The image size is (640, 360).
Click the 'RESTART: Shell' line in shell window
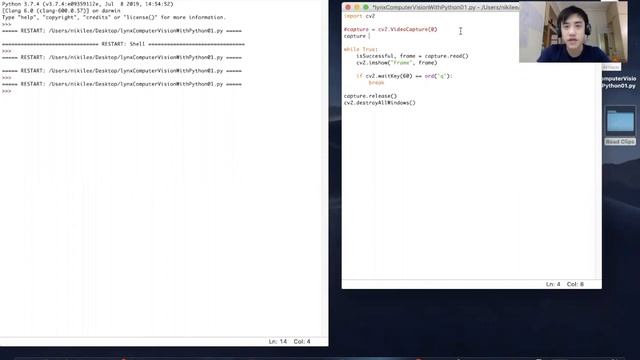pos(123,44)
